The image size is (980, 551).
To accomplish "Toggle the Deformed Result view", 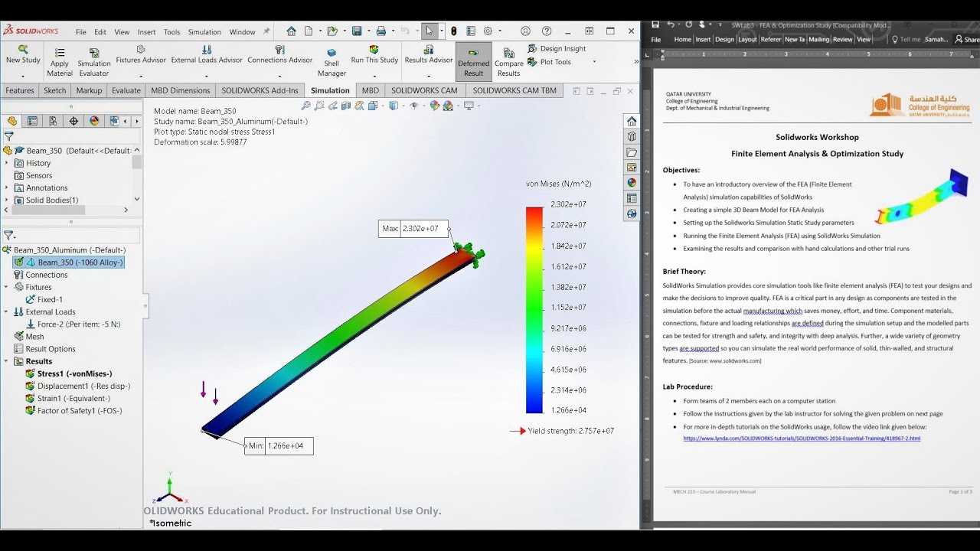I will [x=474, y=62].
